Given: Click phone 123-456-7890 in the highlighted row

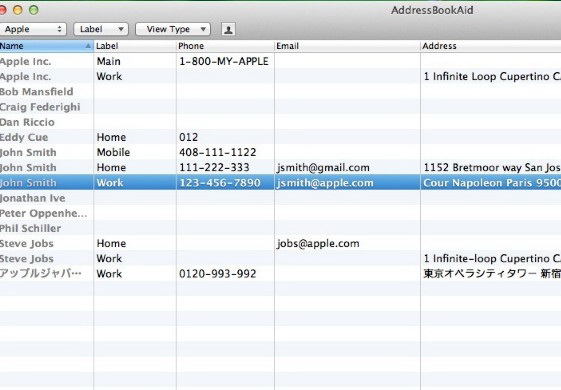Looking at the screenshot, I should (x=220, y=183).
